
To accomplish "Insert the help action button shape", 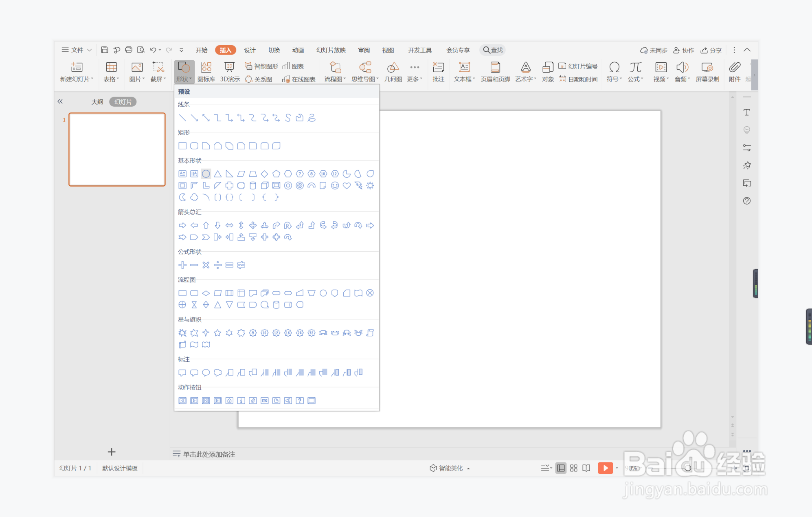I will click(x=300, y=400).
